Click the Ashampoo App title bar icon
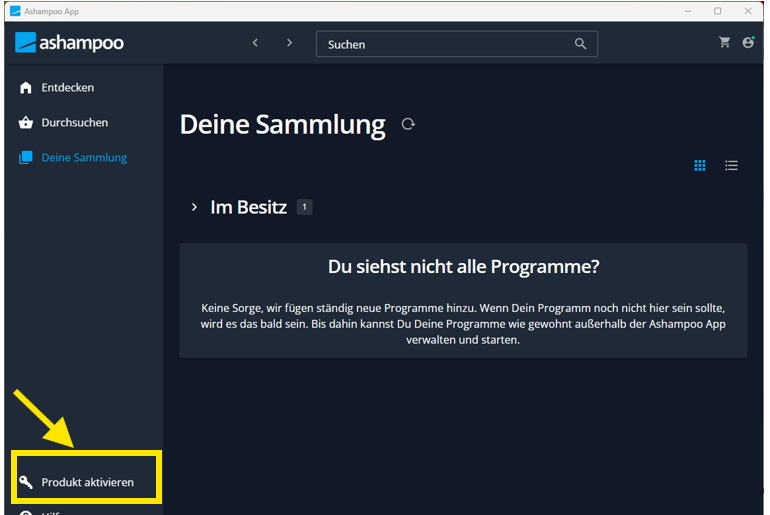 click(x=15, y=11)
